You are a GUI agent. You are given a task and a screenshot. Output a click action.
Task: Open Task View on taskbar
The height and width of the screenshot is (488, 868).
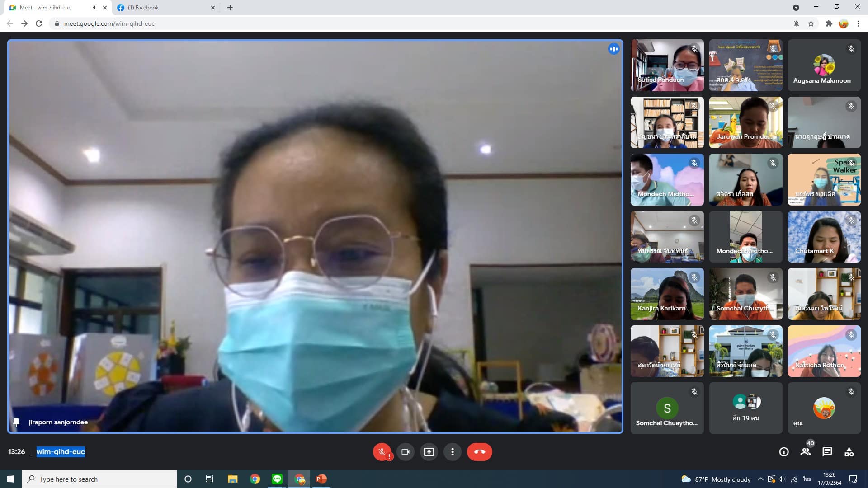(210, 479)
